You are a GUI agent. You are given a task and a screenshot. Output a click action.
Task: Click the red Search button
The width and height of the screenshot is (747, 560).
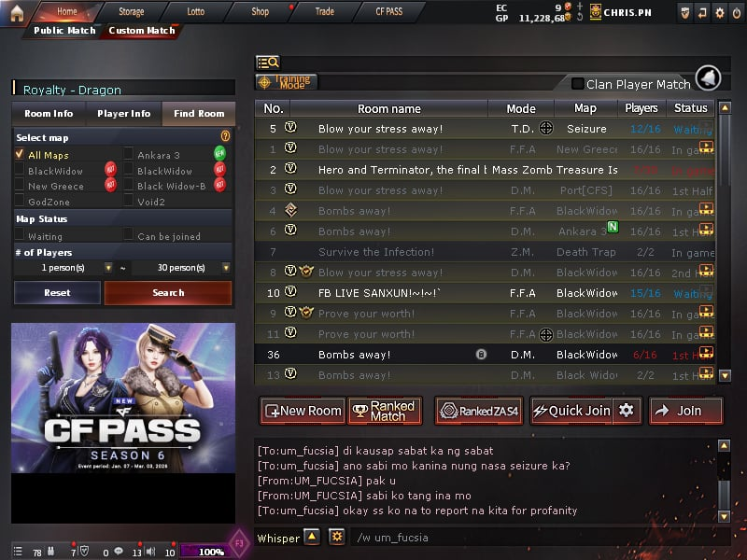[x=168, y=292]
